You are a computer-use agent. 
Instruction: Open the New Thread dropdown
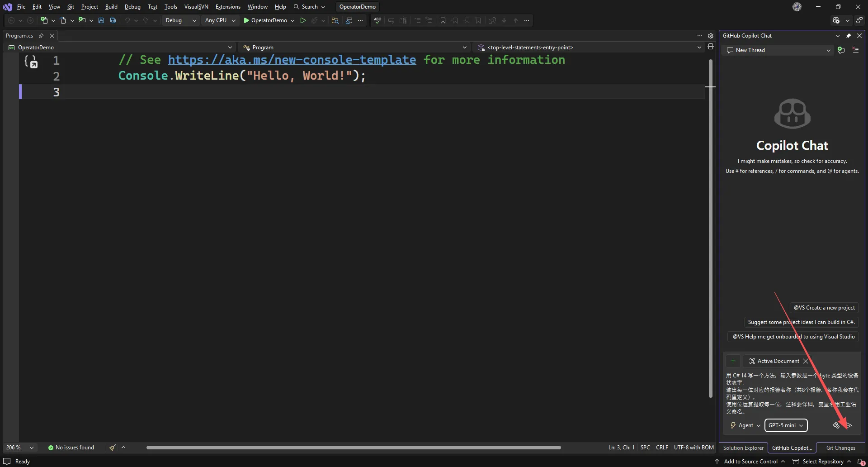click(x=778, y=50)
